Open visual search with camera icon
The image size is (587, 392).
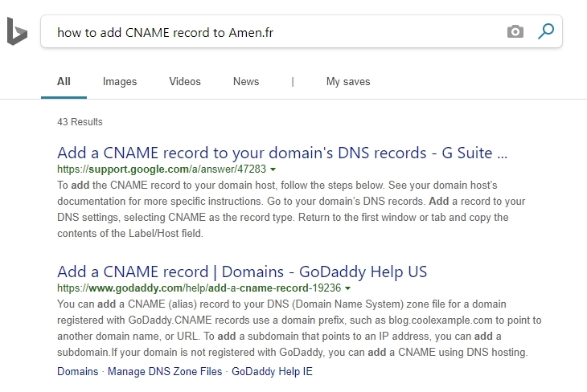tap(515, 32)
